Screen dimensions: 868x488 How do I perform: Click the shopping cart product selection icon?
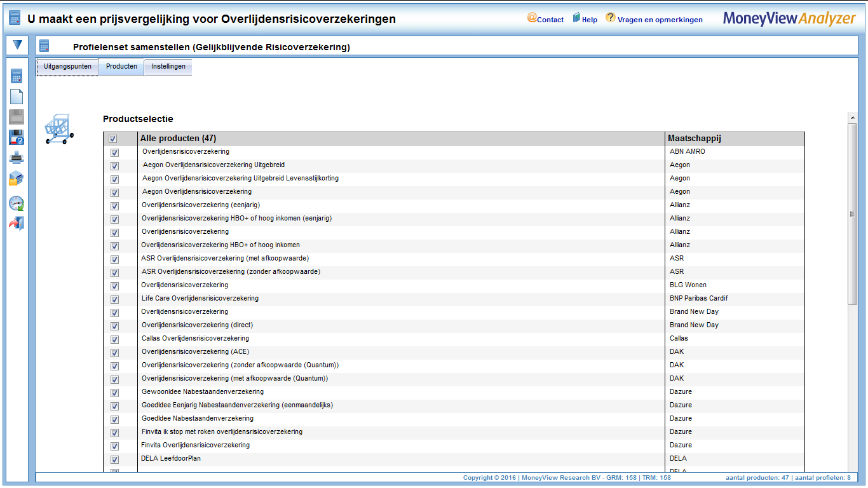click(58, 129)
